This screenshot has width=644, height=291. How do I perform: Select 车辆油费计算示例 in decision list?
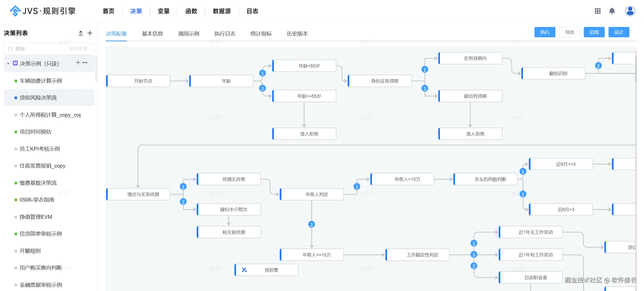point(41,81)
